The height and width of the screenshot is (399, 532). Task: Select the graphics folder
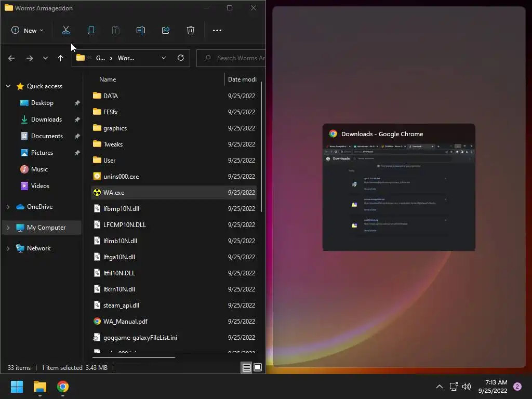tap(115, 128)
